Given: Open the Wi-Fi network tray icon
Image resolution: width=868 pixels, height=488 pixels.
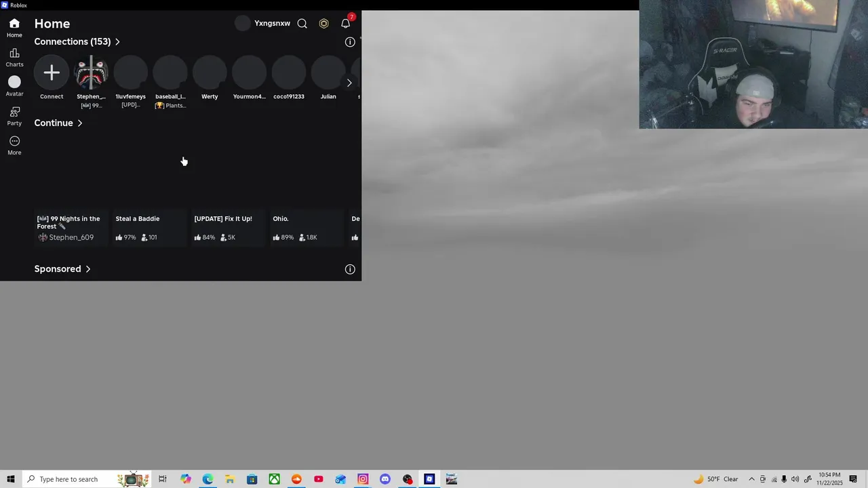Looking at the screenshot, I should 774,479.
